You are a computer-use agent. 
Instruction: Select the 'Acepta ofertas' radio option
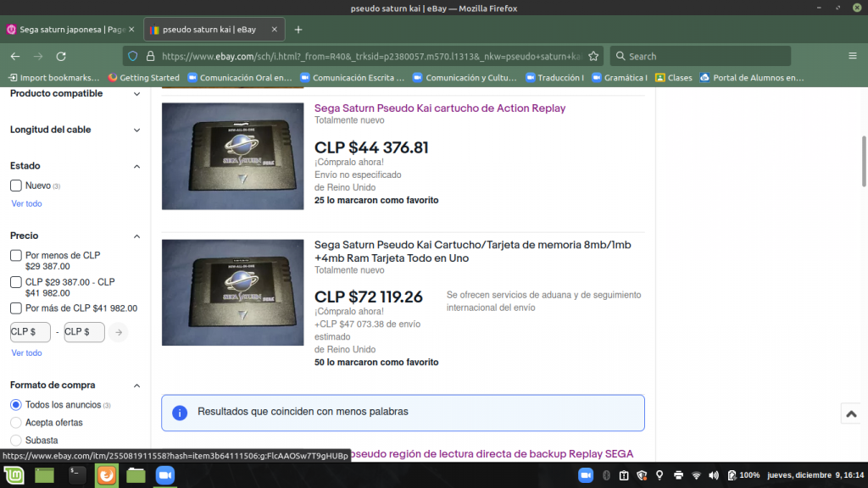click(16, 423)
